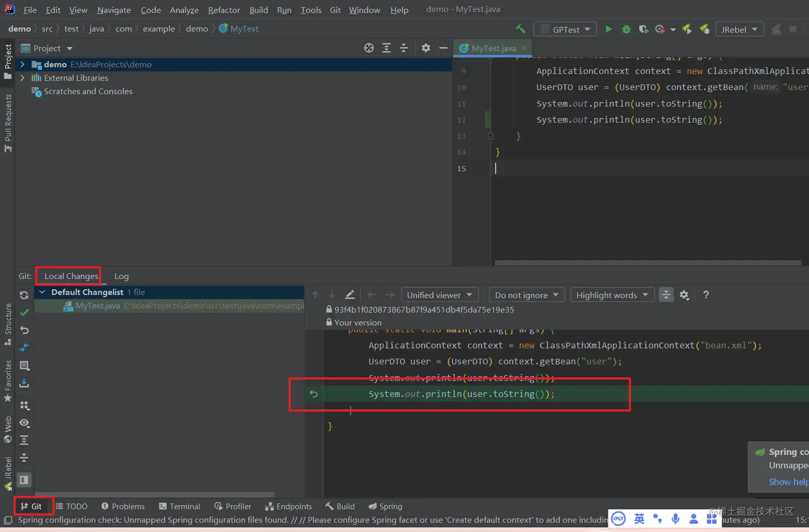This screenshot has width=809, height=532.
Task: Open view options eye icon
Action: (x=24, y=423)
